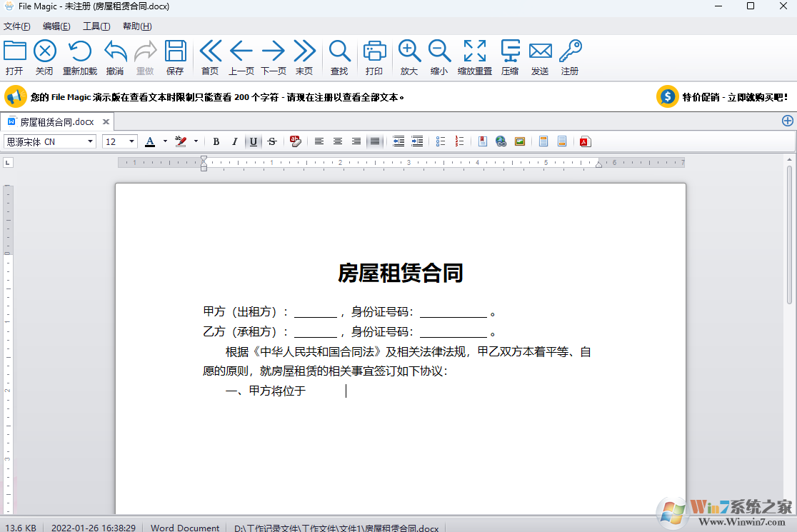Viewport: 797px width, 532px height.
Task: Print the document with 打印
Action: 374,57
